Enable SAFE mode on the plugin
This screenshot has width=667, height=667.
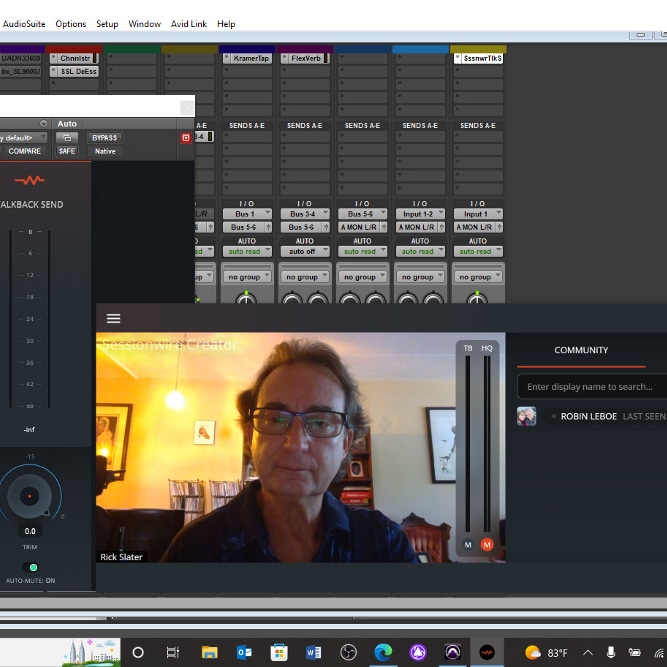pos(67,151)
